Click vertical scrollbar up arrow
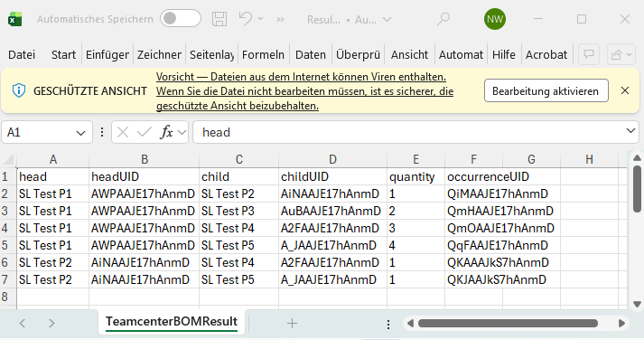 (x=637, y=158)
